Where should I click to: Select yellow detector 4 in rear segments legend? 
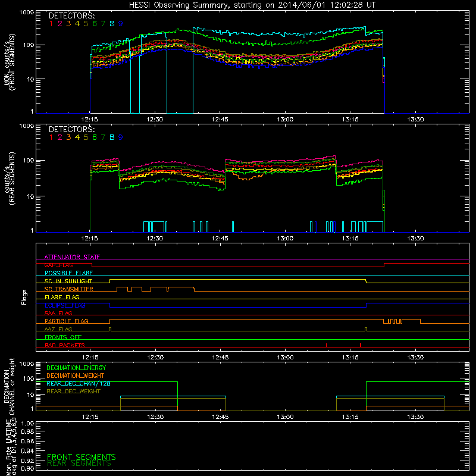(x=77, y=137)
